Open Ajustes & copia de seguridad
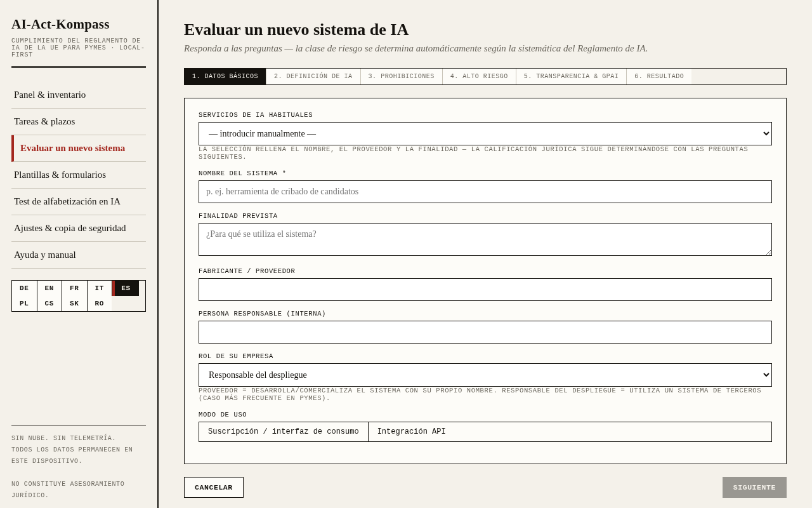 [79, 228]
